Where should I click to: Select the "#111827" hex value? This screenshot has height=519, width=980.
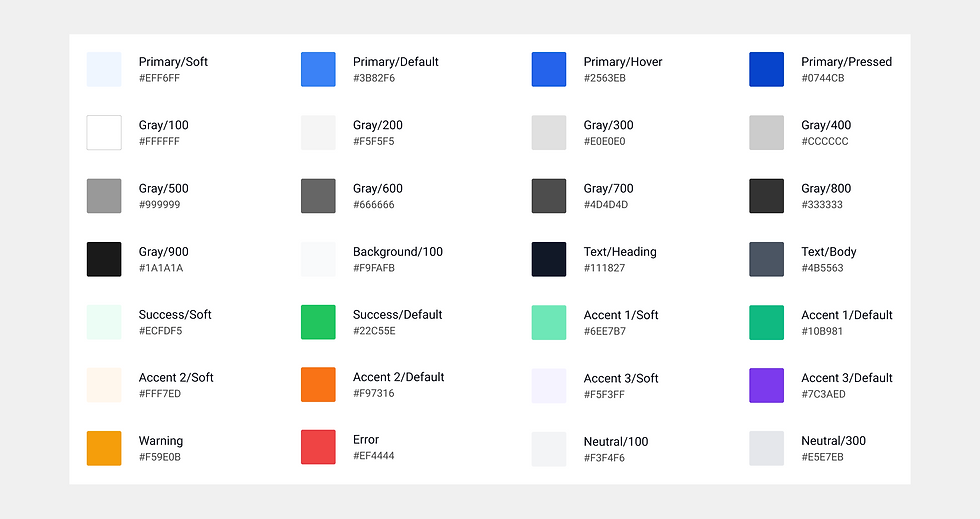click(604, 268)
